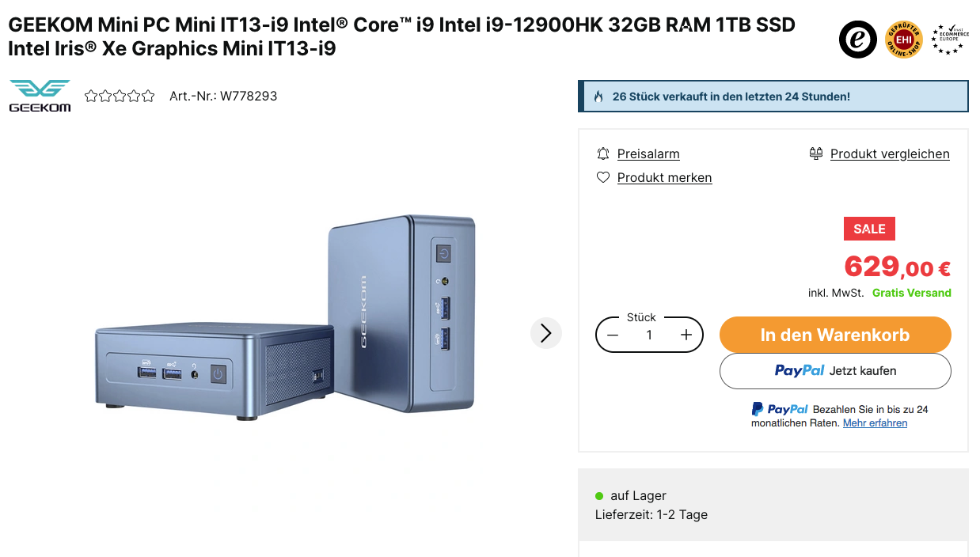Click the empty star rating row

(120, 97)
